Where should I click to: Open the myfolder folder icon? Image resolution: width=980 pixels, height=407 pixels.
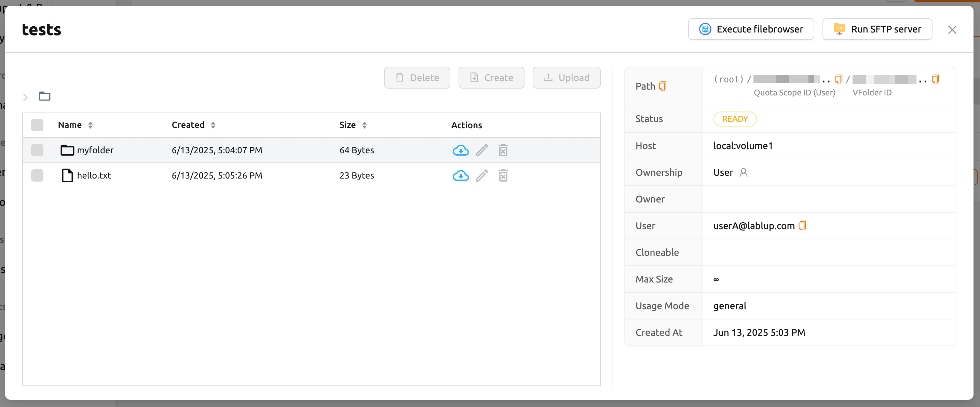pyautogui.click(x=67, y=150)
